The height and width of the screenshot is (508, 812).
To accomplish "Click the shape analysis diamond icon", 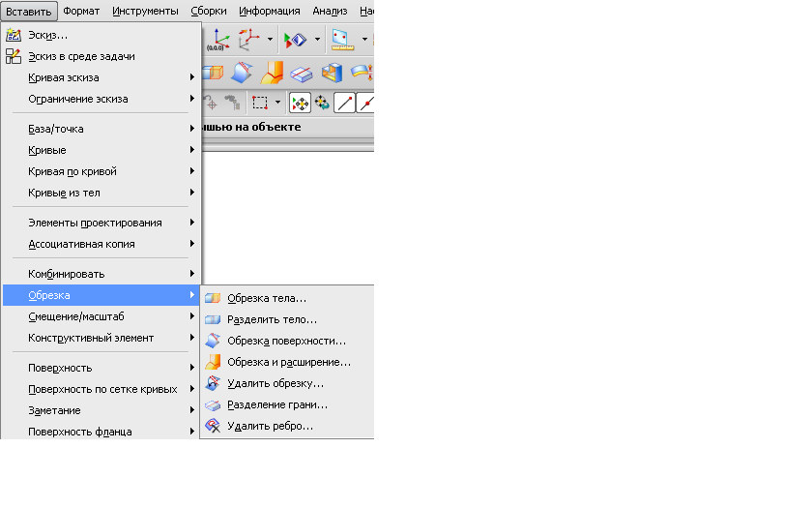I will pos(295,40).
